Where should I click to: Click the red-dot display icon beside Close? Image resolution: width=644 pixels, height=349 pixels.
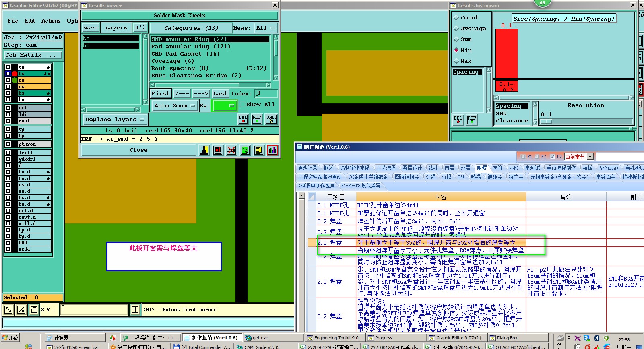(x=218, y=150)
